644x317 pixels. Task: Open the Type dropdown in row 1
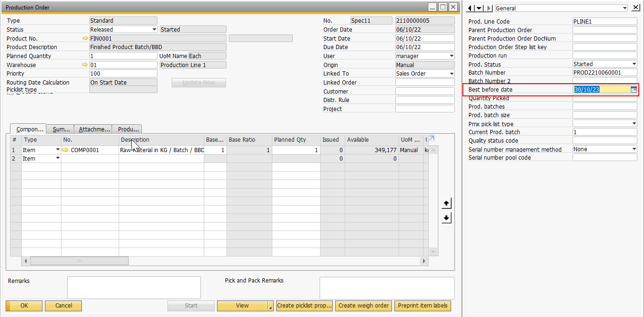click(58, 150)
